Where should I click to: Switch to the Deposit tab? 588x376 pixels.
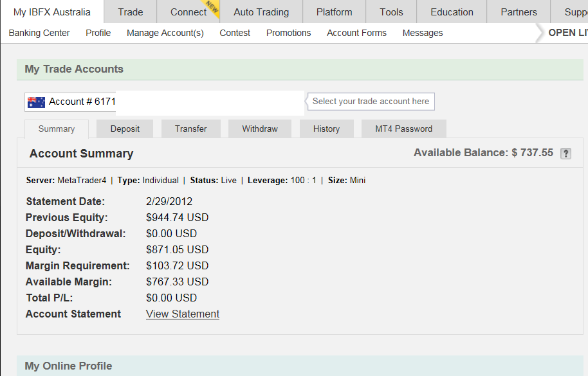125,129
